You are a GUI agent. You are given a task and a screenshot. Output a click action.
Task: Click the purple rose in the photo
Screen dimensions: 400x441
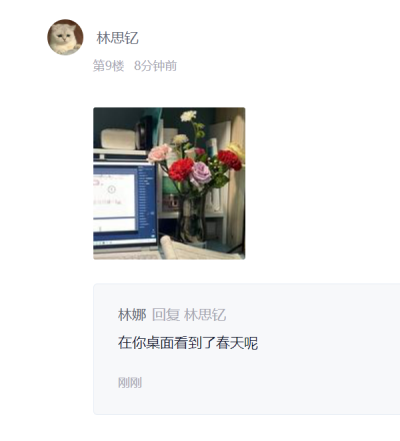200,174
